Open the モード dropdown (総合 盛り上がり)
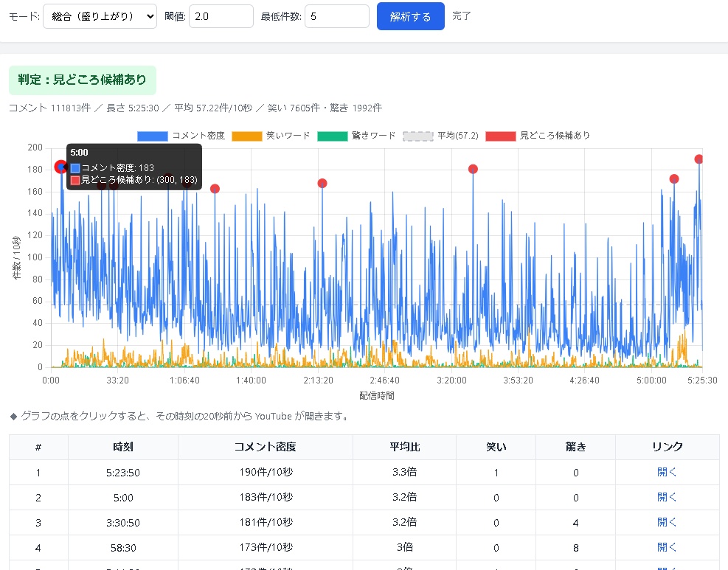This screenshot has width=728, height=570. [x=100, y=16]
